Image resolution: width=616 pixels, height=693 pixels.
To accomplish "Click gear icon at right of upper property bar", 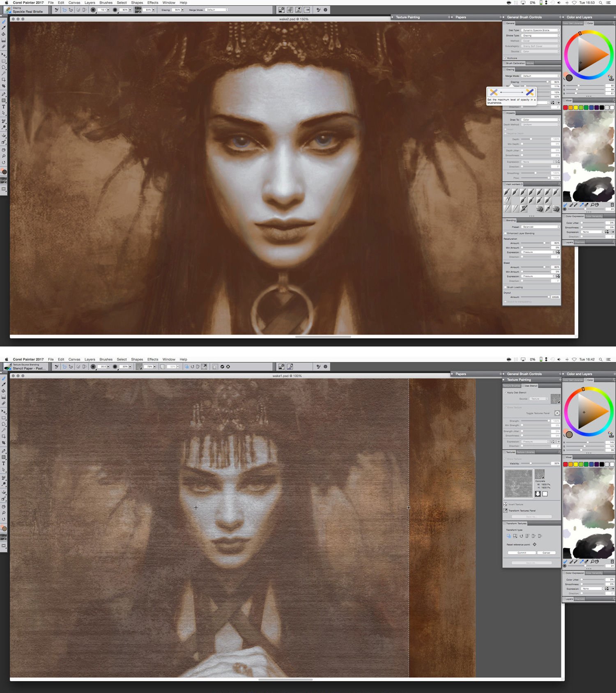I will [x=326, y=10].
